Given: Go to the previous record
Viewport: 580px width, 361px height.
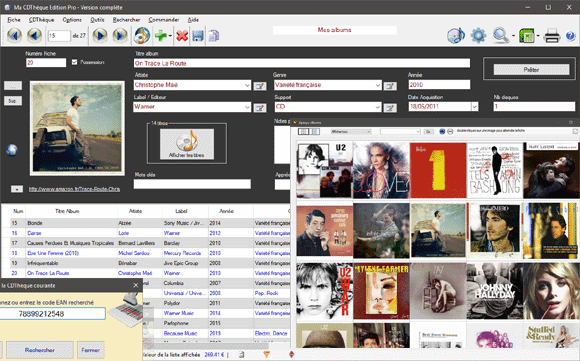Looking at the screenshot, I should 34,36.
